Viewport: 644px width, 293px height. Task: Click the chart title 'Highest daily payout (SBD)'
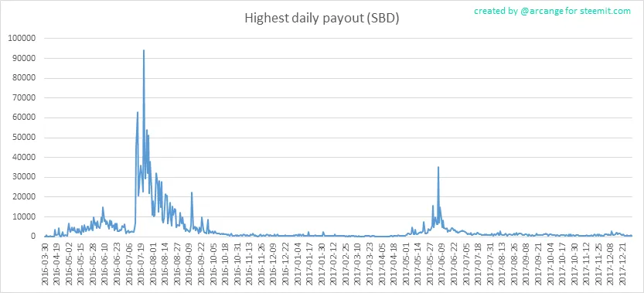[x=322, y=19]
